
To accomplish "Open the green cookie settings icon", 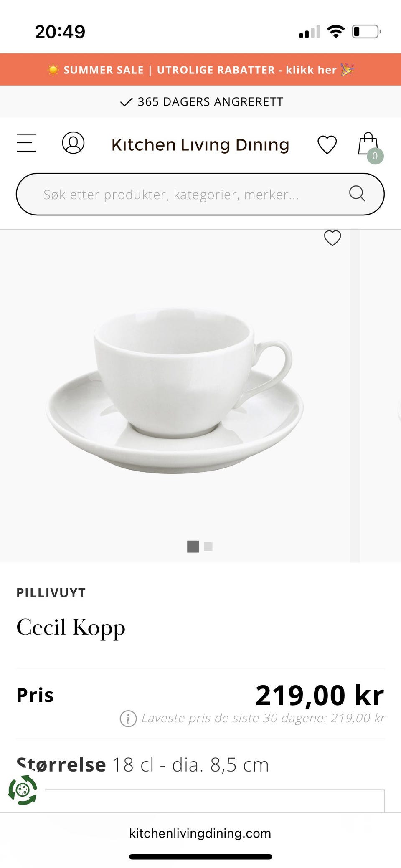I will 23,790.
